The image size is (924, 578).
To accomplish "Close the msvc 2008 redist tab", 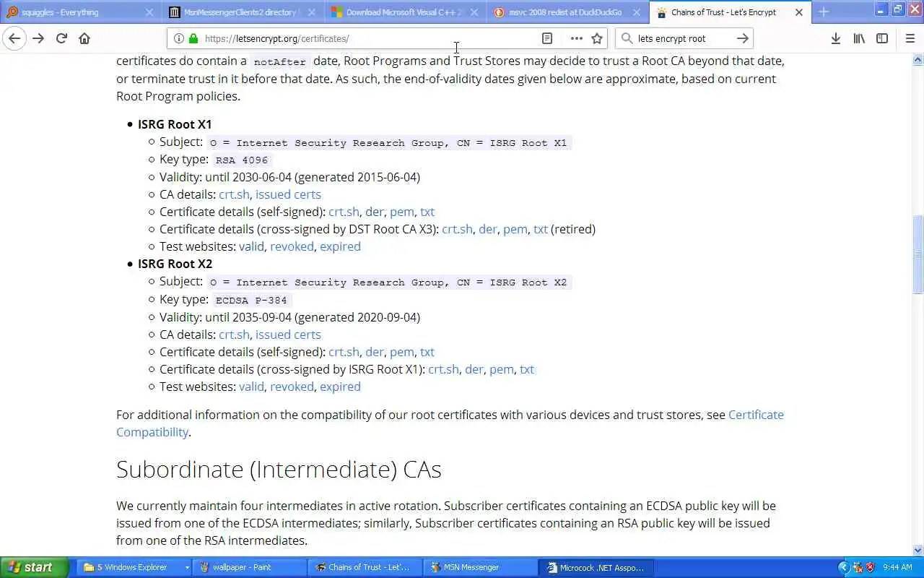I will pos(637,12).
